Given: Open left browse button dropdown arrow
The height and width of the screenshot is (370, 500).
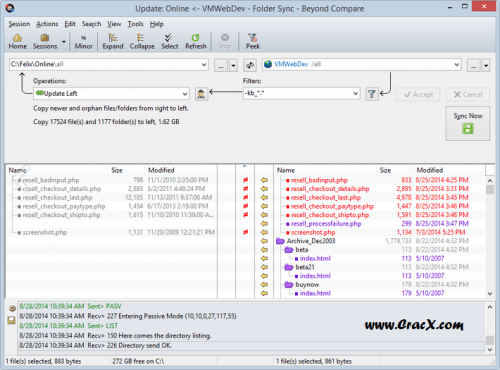Looking at the screenshot, I should coord(233,65).
